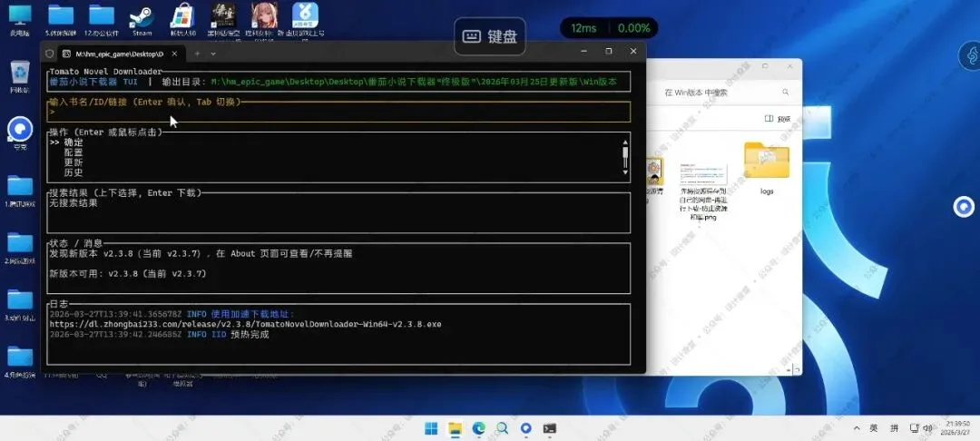Viewport: 980px width, 441px height.
Task: Open the Recycle Bin on desktop
Action: pos(20,76)
